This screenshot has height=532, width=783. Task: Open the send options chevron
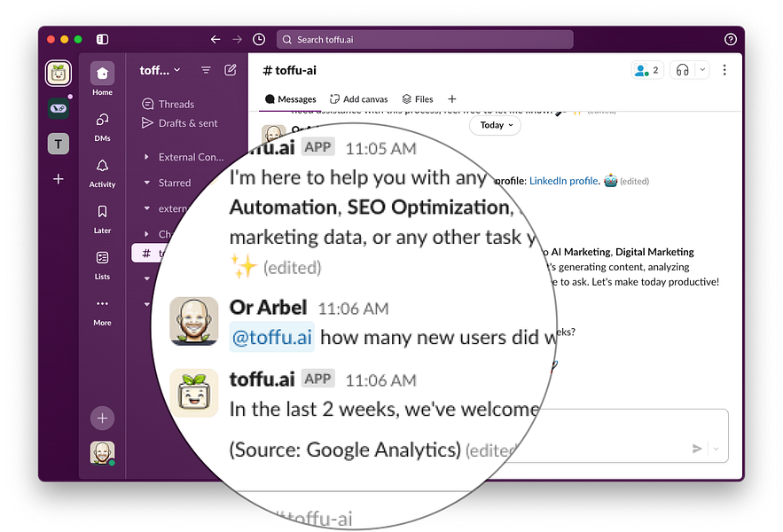(716, 449)
